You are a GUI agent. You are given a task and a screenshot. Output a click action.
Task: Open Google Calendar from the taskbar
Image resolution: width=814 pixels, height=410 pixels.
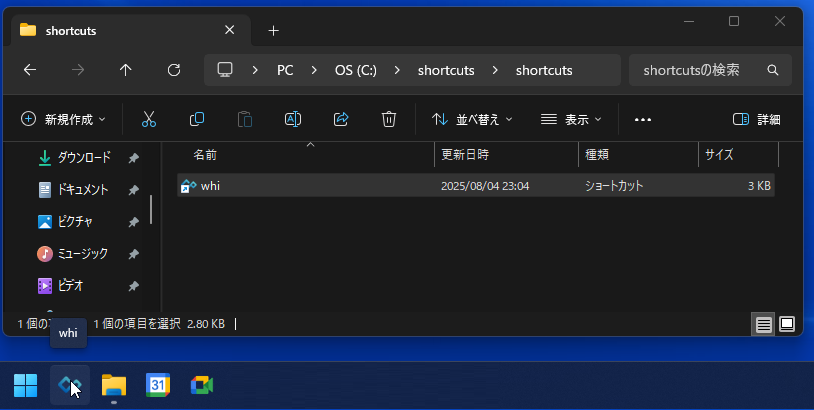pos(158,385)
